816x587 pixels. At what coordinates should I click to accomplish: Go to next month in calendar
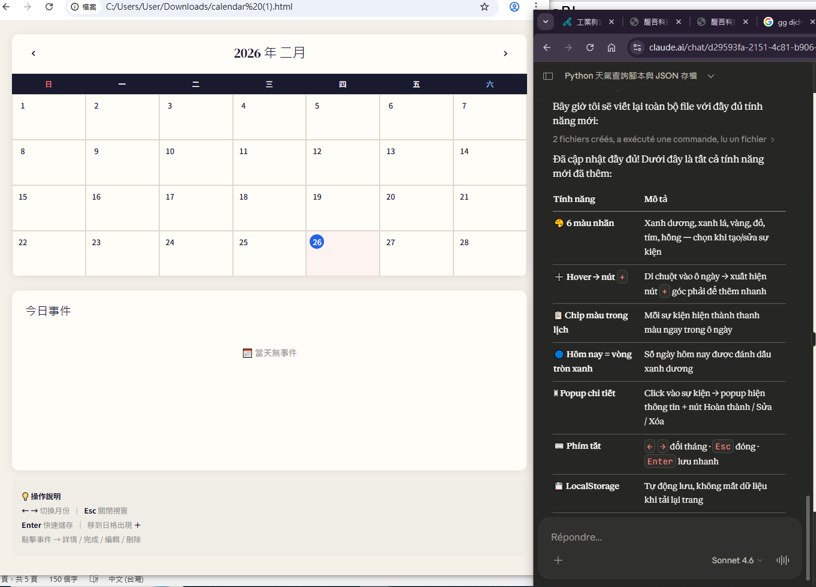(505, 54)
